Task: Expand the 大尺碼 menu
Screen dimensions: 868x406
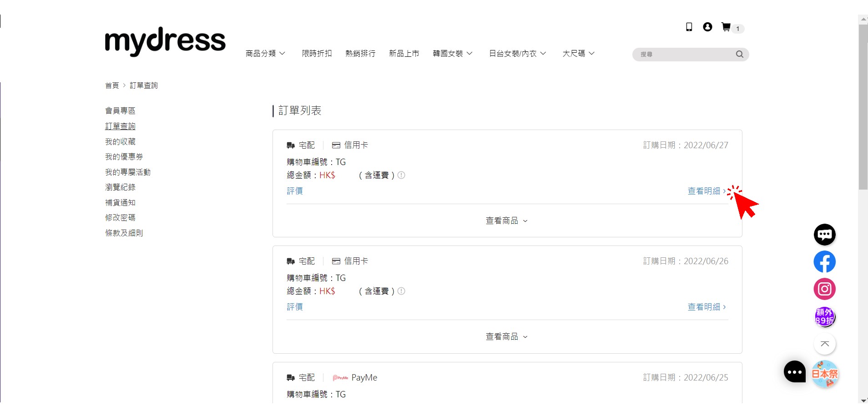Action: [579, 54]
